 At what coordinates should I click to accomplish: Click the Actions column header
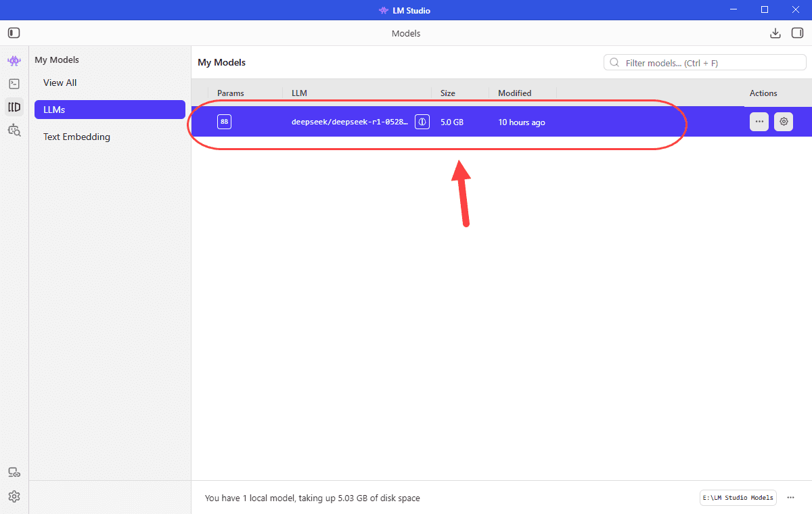coord(763,93)
